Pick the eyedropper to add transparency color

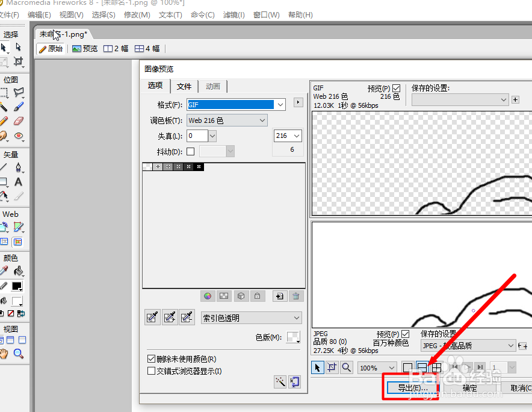(x=169, y=317)
